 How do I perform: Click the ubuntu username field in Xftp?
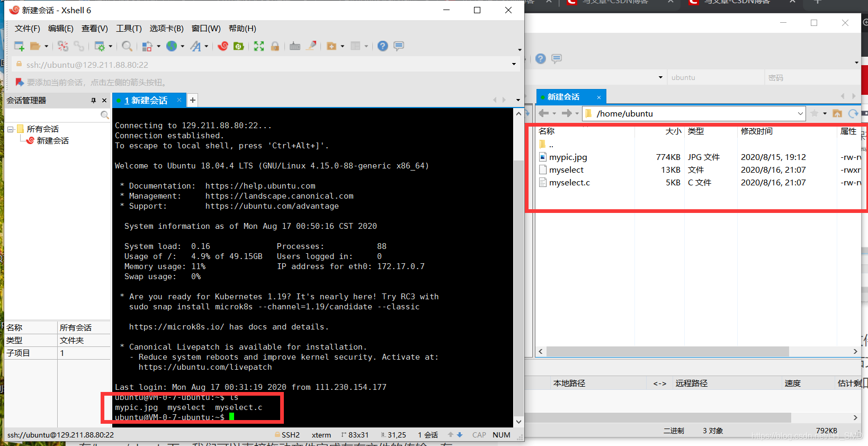pos(715,77)
